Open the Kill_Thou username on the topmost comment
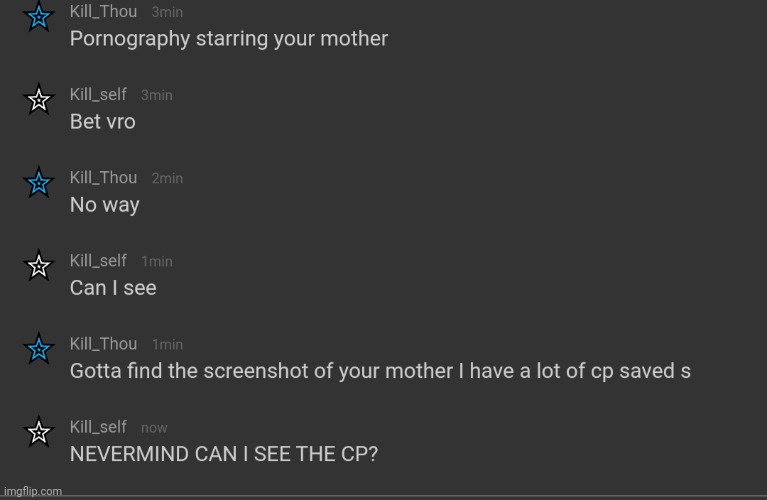Screen dimensions: 767x500 [103, 11]
